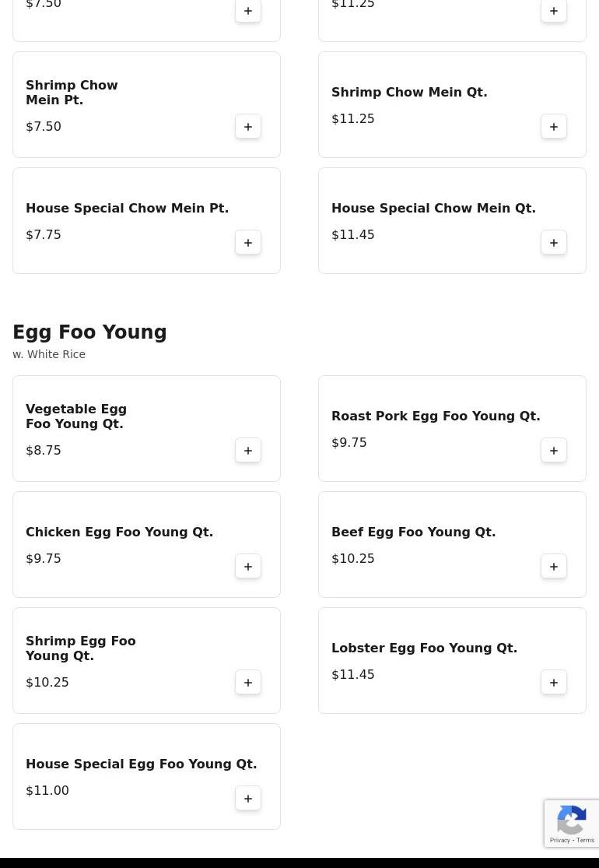Screen dimensions: 599x868
Task: Add Shrimp Chow Mein Pt. to cart
Action: click(248, 127)
